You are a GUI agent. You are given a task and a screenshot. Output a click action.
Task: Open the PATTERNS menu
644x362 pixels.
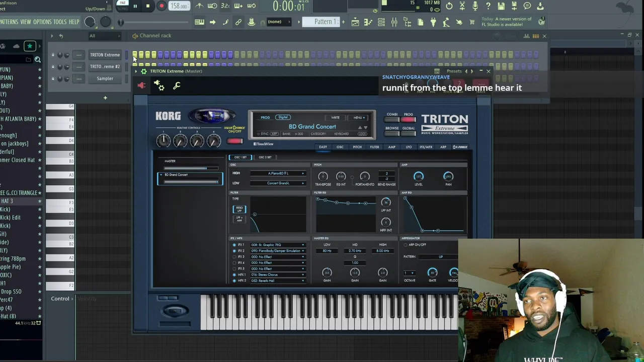pyautogui.click(x=9, y=22)
